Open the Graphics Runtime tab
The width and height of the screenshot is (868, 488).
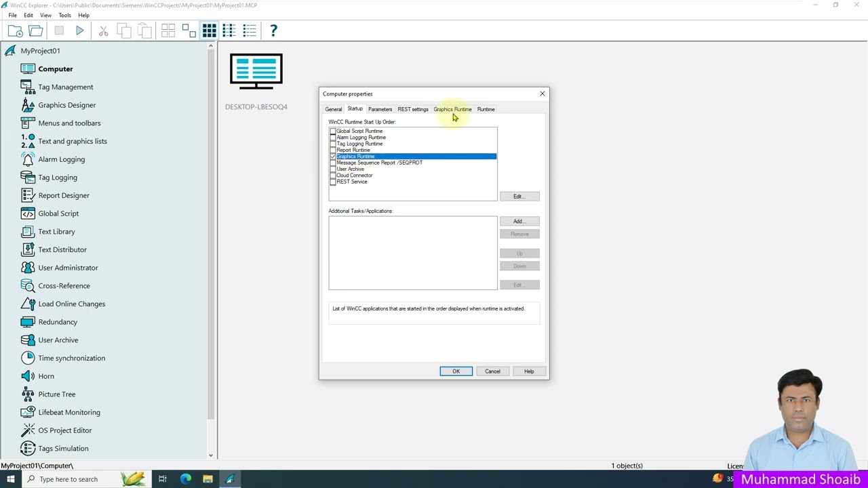tap(452, 109)
